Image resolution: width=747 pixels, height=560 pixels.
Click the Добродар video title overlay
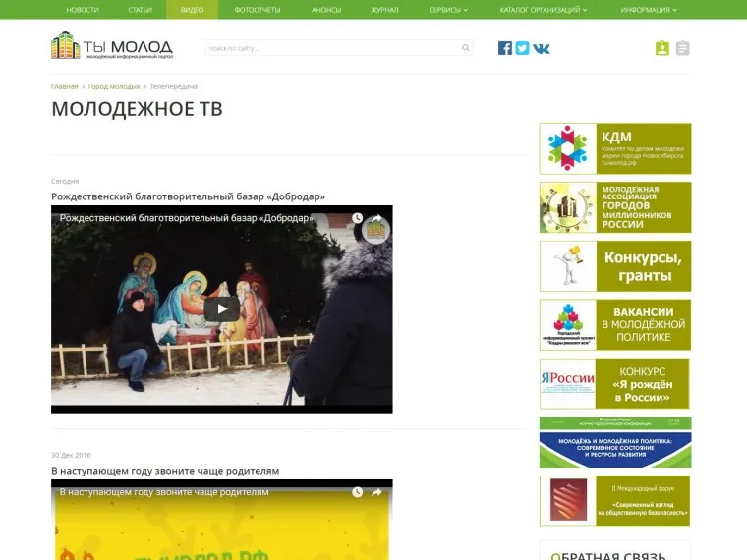pos(187,218)
